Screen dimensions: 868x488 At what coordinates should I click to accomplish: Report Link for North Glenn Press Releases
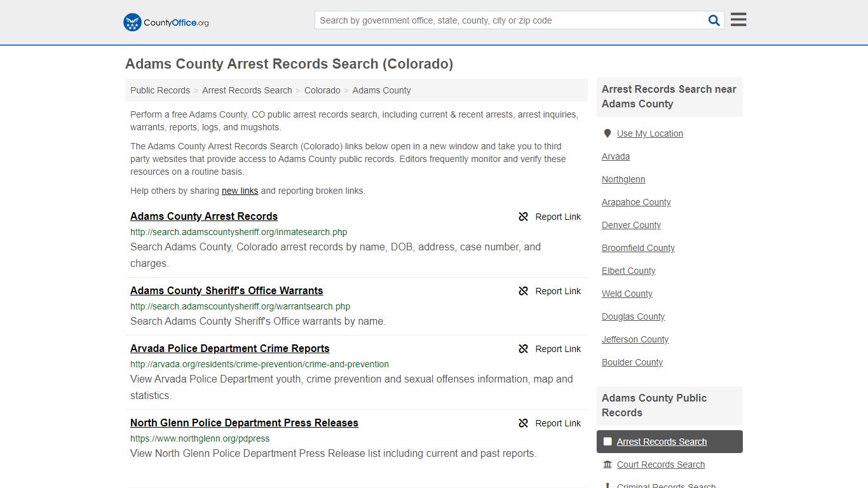click(x=558, y=423)
